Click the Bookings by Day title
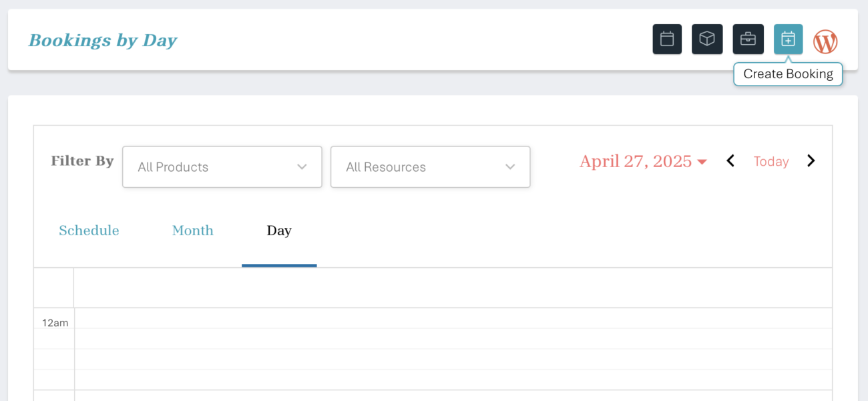Viewport: 868px width, 401px height. click(x=103, y=40)
